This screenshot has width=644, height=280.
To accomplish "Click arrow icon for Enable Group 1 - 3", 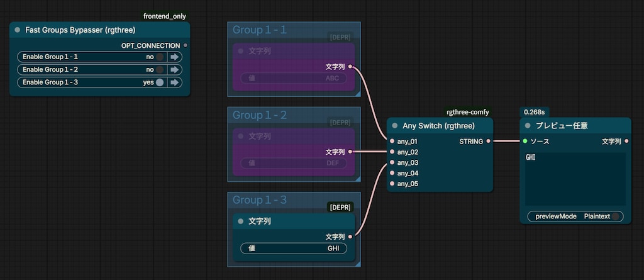I will tap(175, 82).
